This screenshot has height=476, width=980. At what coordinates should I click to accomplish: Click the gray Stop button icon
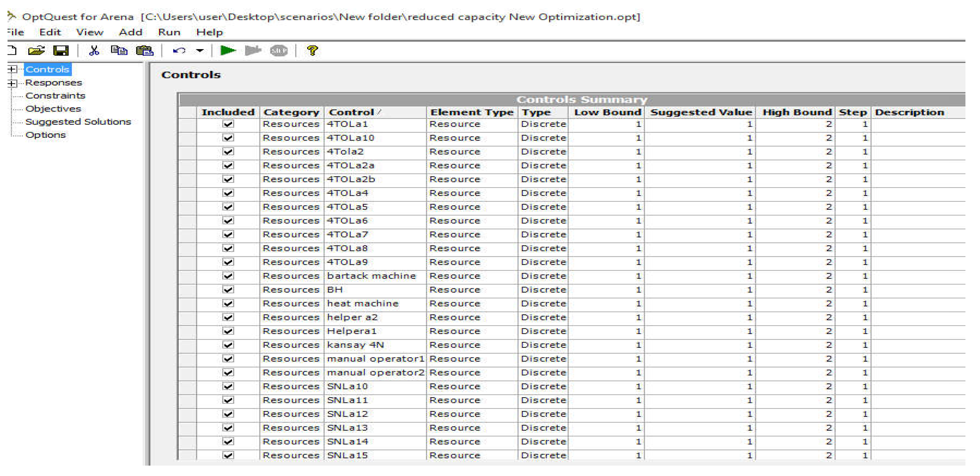point(279,50)
